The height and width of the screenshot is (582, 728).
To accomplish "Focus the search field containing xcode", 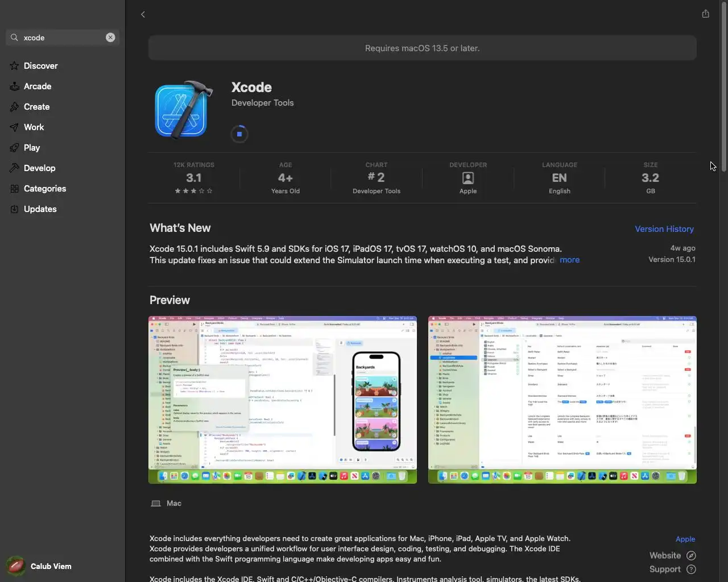I will coord(63,38).
